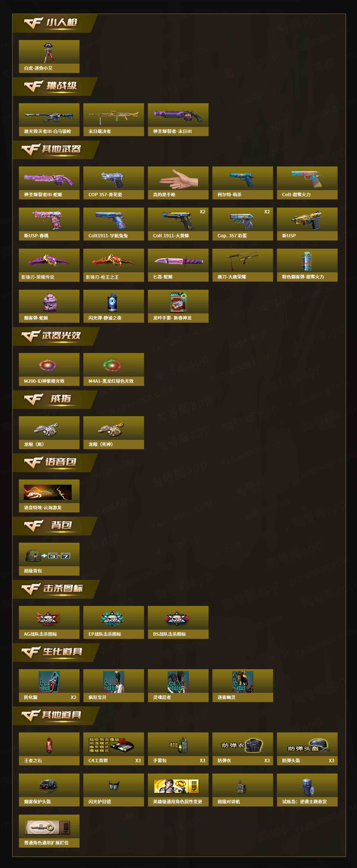Select the 真的是手枪 hand icon
Image resolution: width=357 pixels, height=868 pixels.
pos(178,183)
